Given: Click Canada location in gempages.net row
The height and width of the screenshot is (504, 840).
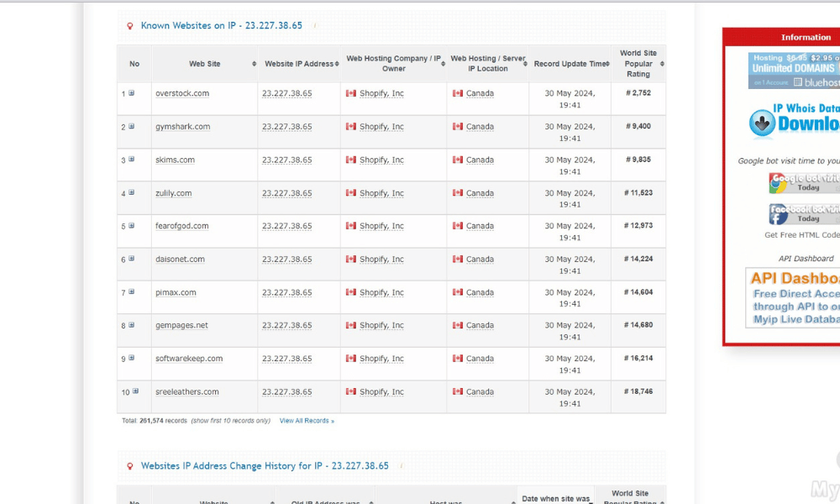Looking at the screenshot, I should point(480,325).
